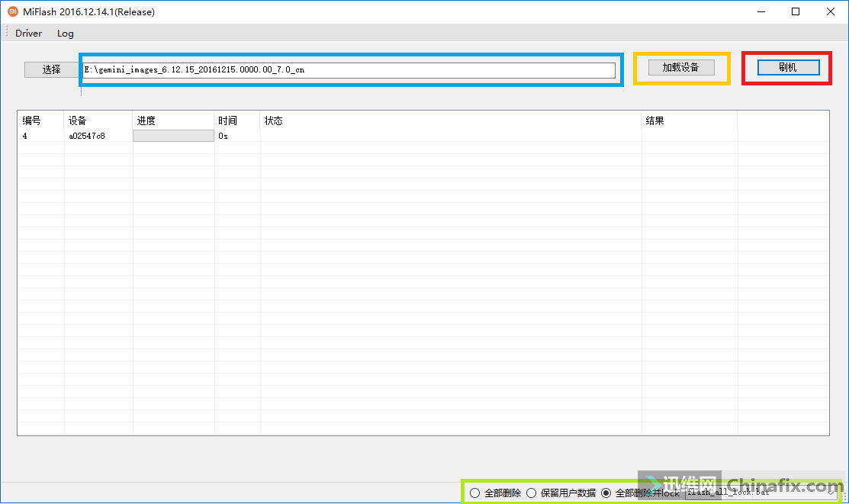Click the 设备 column header
Screen dimensions: 849x504
78,120
